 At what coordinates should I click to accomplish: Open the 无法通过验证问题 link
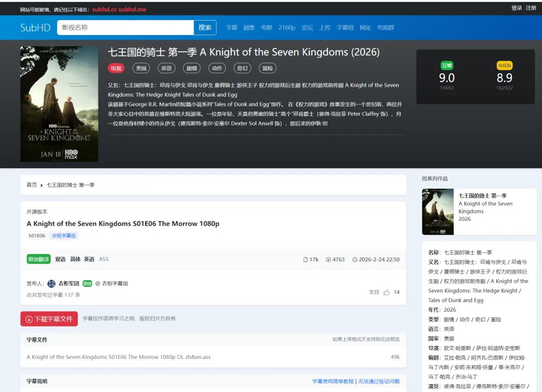[x=378, y=381]
